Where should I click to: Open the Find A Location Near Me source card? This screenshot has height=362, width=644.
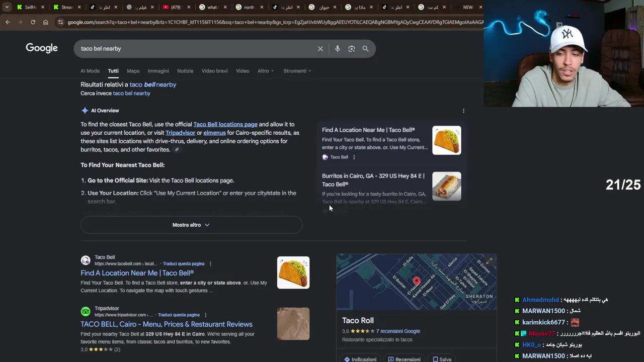[368, 130]
